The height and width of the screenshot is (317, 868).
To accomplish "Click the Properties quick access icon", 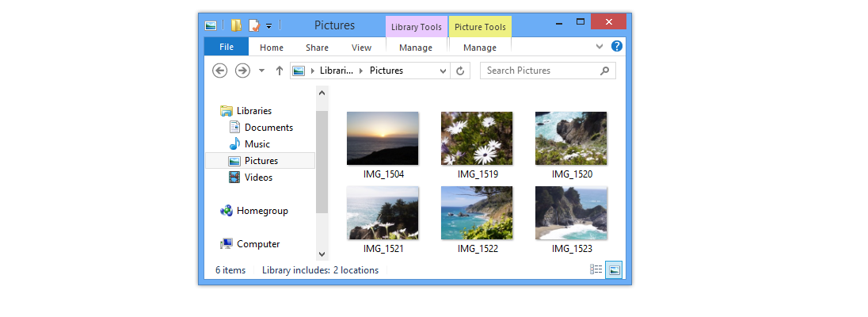I will pyautogui.click(x=253, y=25).
